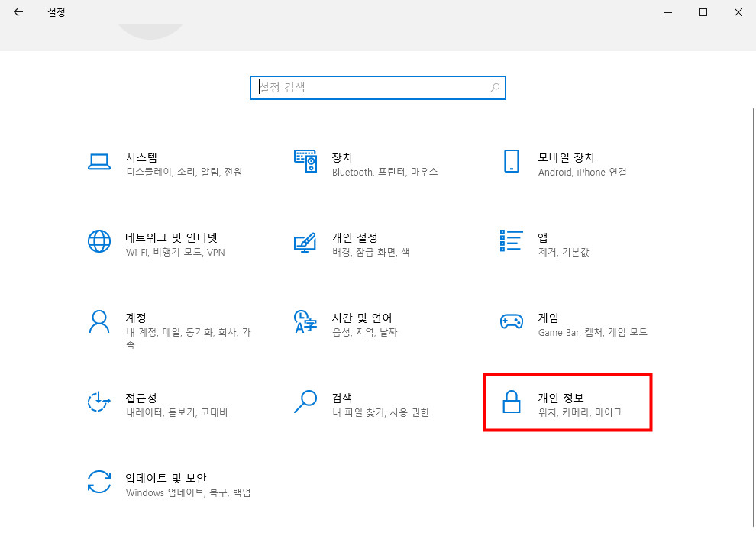Click the text 위치, 카메라, 마이크

pos(580,412)
